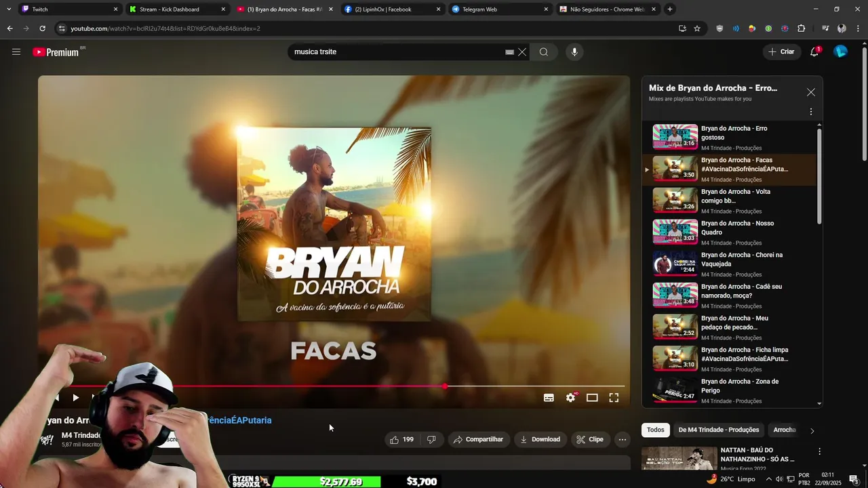Open Chrome three-dot menu
The image size is (868, 488).
[858, 28]
